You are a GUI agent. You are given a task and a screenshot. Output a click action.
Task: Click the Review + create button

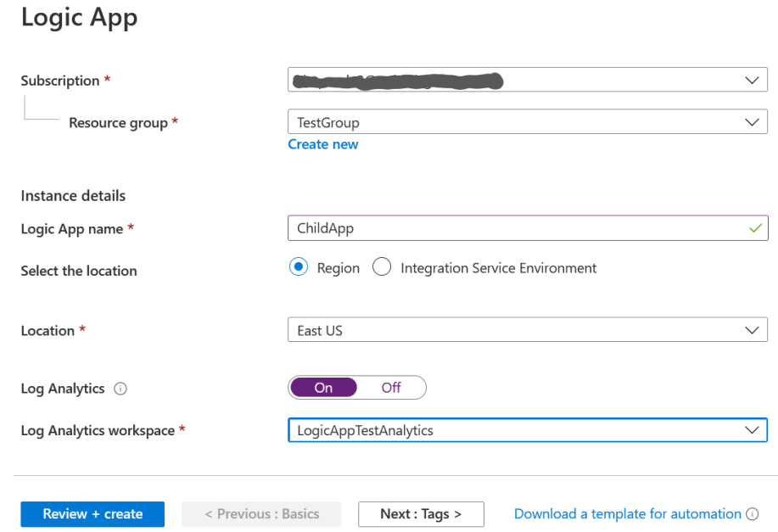(x=92, y=514)
